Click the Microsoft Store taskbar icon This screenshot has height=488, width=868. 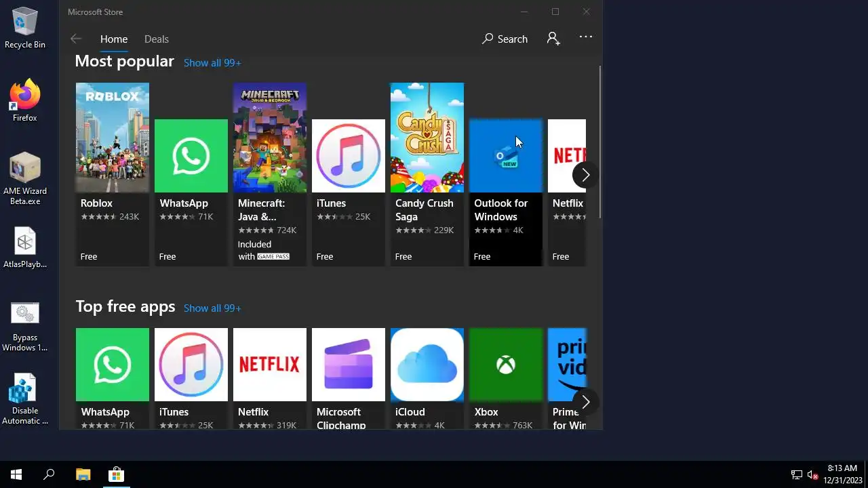pyautogui.click(x=116, y=474)
